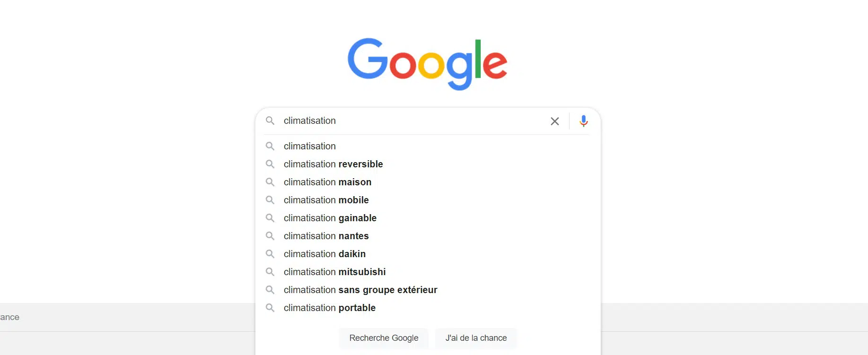Click the magnifier icon beside climatisation maison

270,182
